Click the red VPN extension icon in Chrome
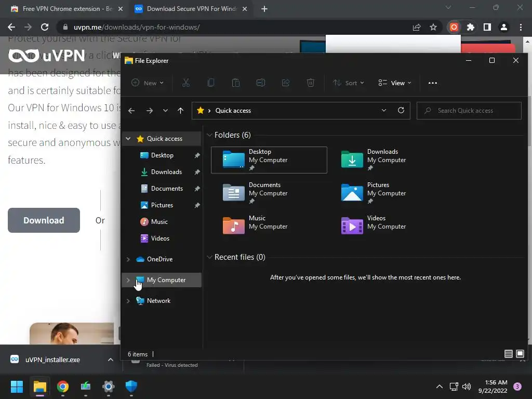Image resolution: width=532 pixels, height=399 pixels. pos(454,27)
